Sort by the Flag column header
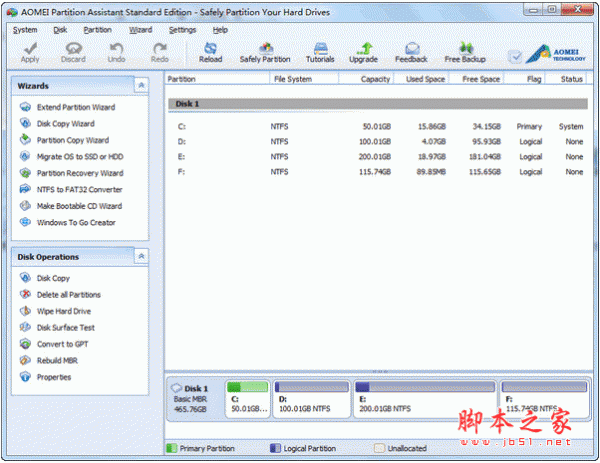The width and height of the screenshot is (600, 463). (525, 79)
